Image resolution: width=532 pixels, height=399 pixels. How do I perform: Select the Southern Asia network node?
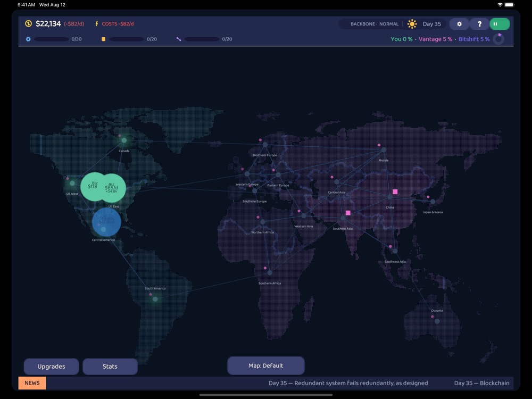point(343,218)
